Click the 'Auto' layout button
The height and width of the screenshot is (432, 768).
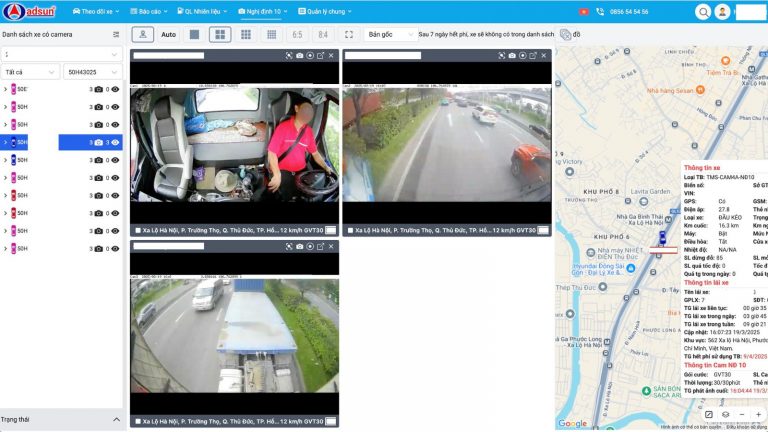click(168, 34)
